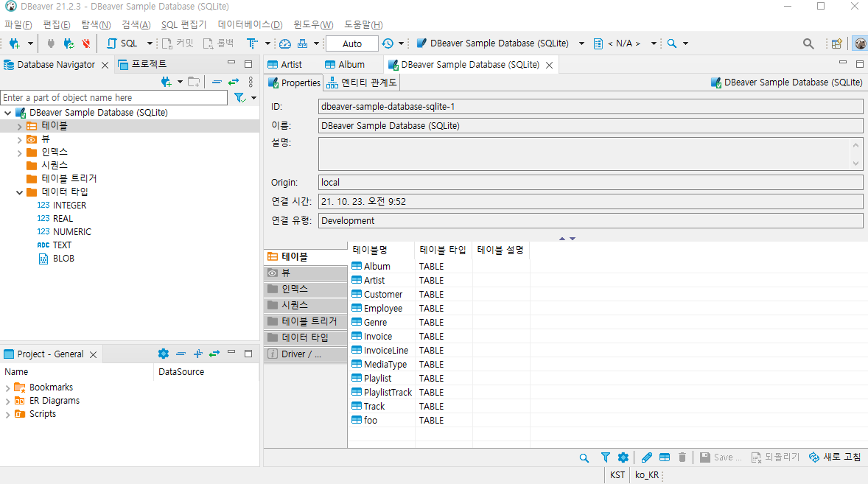Image resolution: width=868 pixels, height=484 pixels.
Task: Click the Reconnect plug icon in toolbar
Action: tap(69, 43)
